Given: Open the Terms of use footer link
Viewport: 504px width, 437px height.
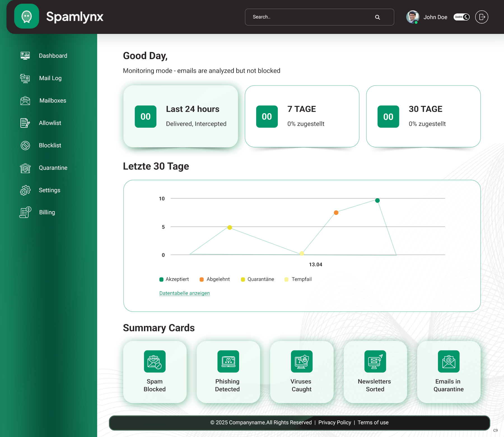Looking at the screenshot, I should click(x=373, y=422).
